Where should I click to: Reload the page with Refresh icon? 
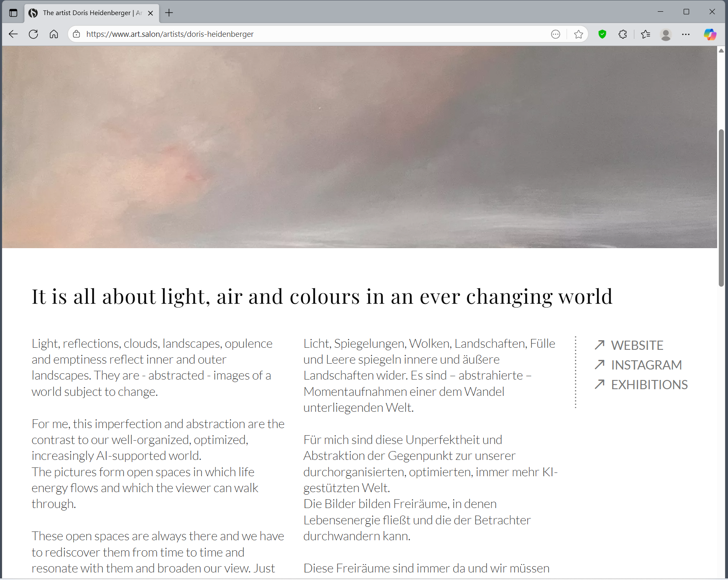pyautogui.click(x=33, y=34)
